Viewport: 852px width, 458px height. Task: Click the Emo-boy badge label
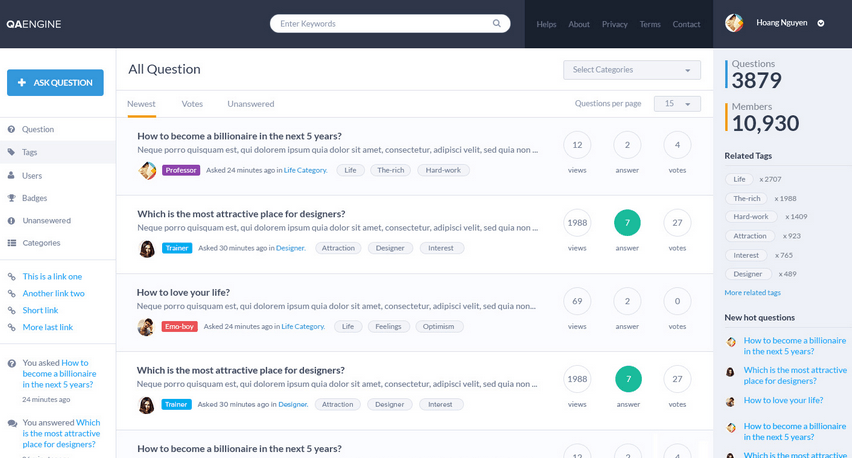click(179, 327)
